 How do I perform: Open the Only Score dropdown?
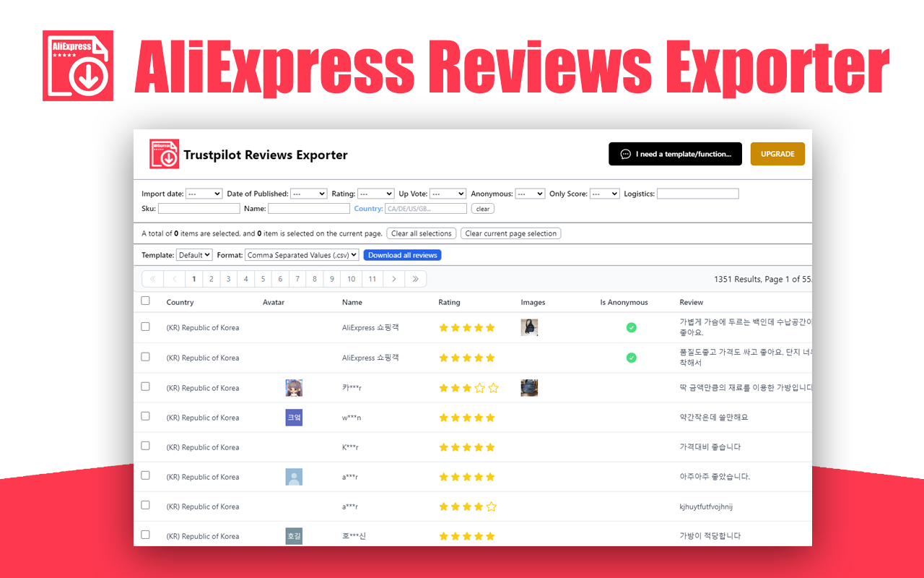click(604, 194)
